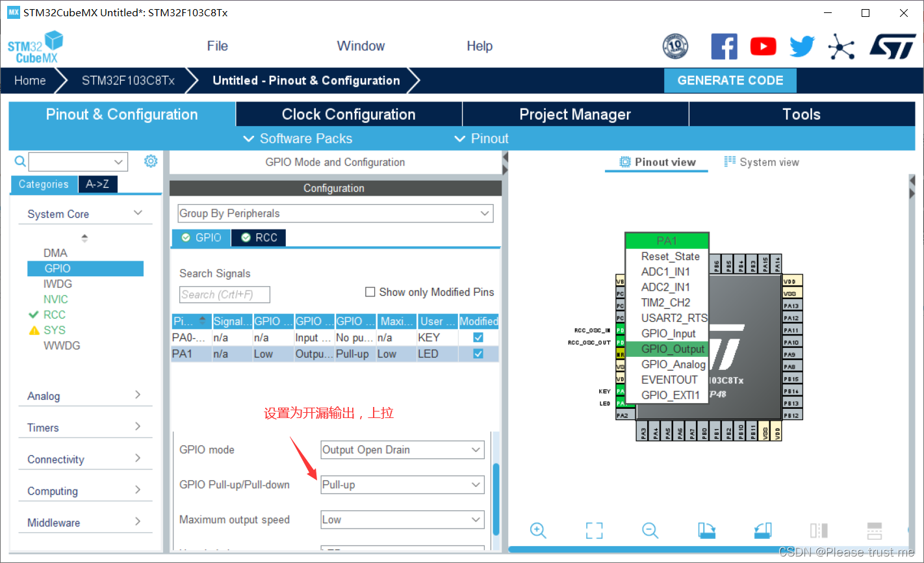
Task: Click the search magnifier in categories panel
Action: [20, 161]
